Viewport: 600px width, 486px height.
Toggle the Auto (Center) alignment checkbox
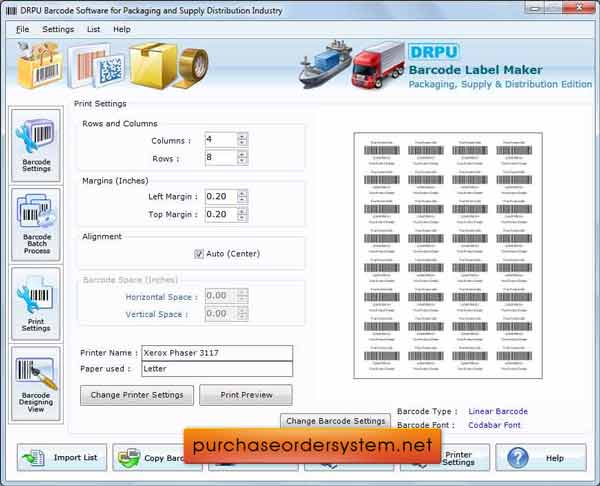[199, 254]
